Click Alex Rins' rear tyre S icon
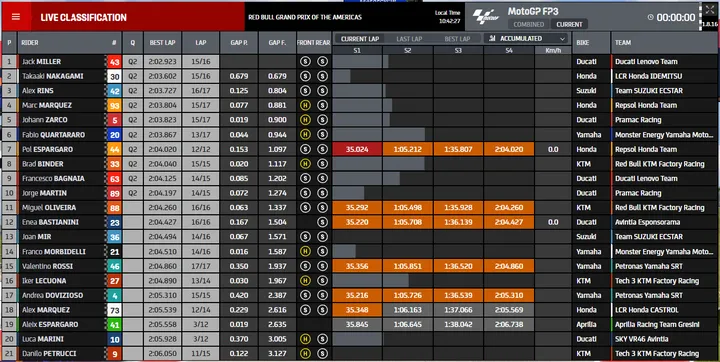 click(322, 90)
